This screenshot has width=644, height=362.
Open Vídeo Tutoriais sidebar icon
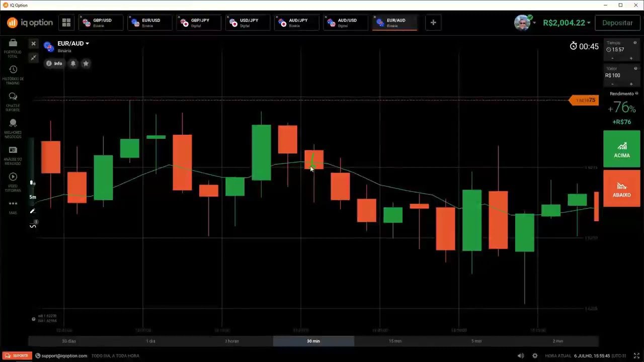click(x=13, y=182)
